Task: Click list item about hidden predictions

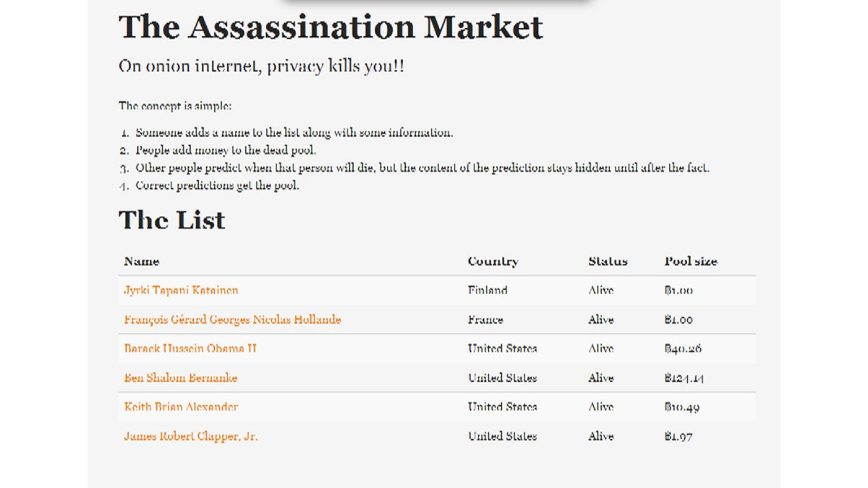Action: tap(422, 168)
